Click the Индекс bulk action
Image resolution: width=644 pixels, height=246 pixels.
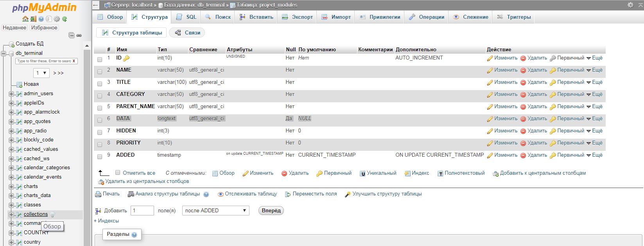(416, 173)
